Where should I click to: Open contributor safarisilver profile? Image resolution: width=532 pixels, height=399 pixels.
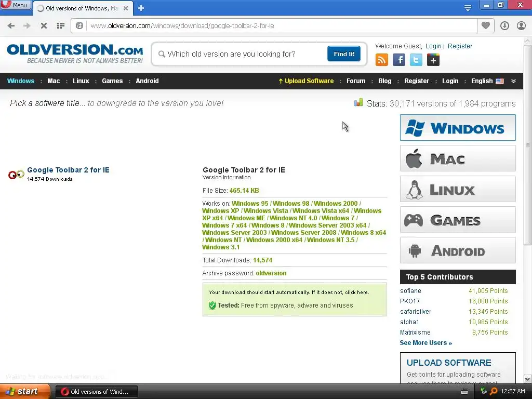pos(416,312)
